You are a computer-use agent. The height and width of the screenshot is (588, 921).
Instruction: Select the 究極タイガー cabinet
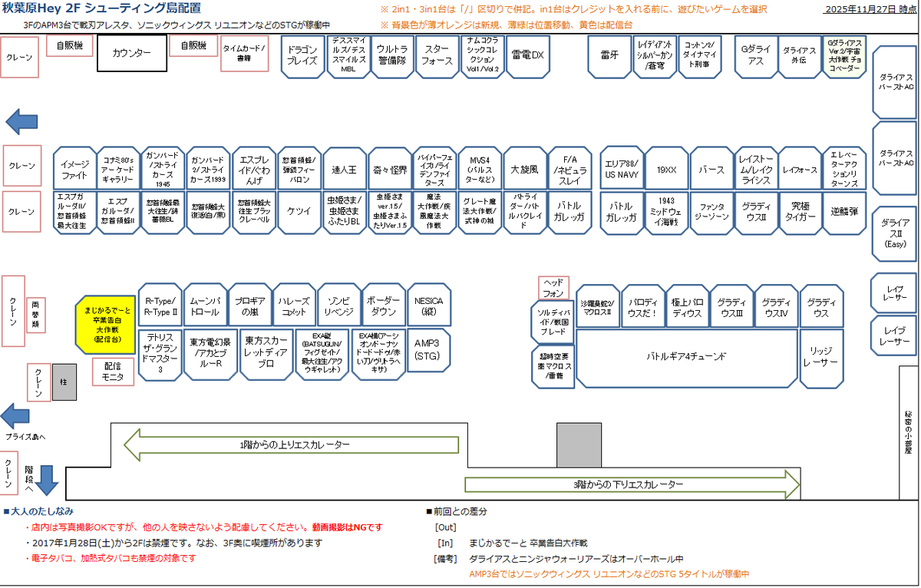coord(801,212)
